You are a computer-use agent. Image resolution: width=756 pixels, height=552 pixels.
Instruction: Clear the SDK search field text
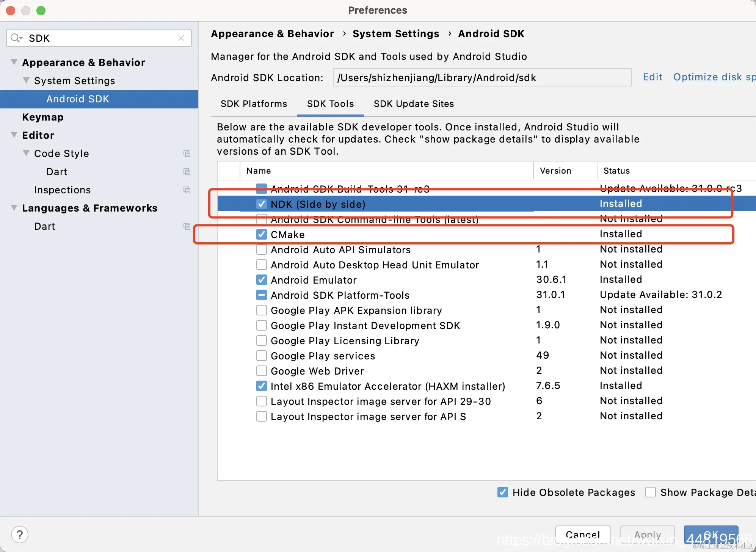pyautogui.click(x=181, y=38)
